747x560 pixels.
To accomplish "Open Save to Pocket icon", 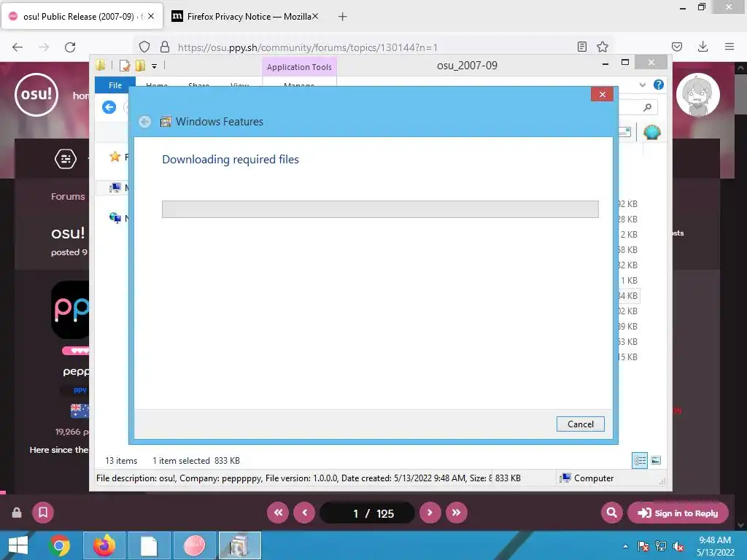I will pyautogui.click(x=676, y=47).
